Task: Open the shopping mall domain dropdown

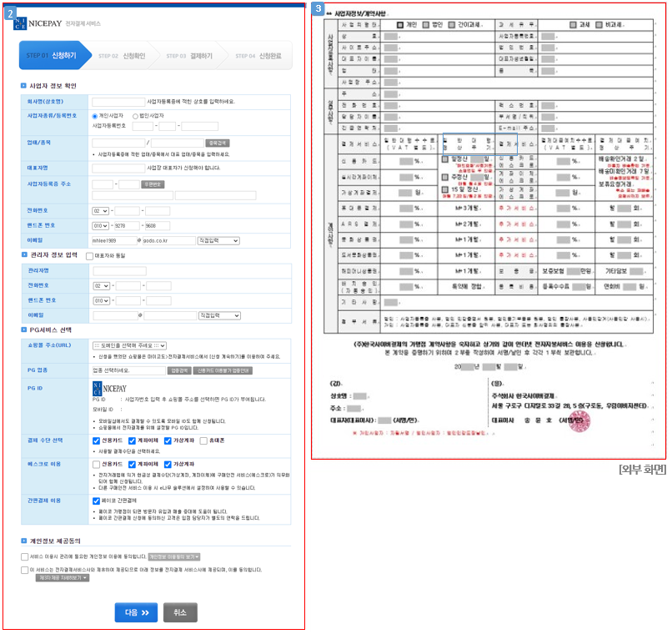Action: (x=129, y=345)
